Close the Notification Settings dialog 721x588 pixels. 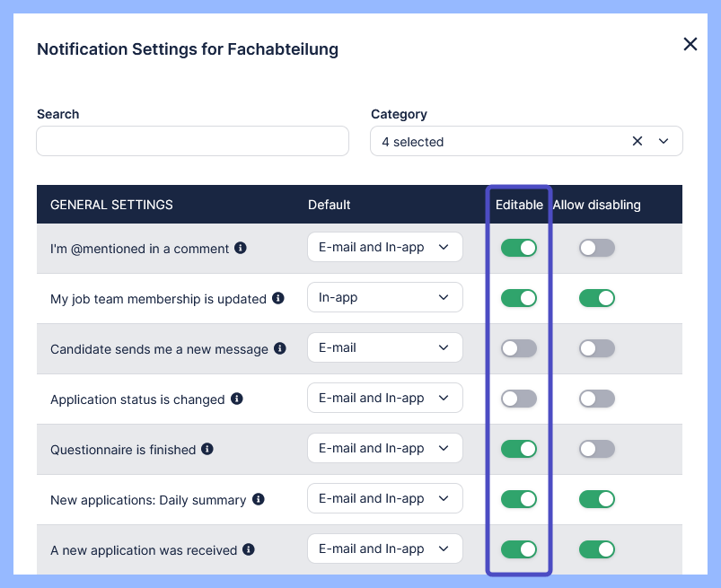(x=690, y=45)
